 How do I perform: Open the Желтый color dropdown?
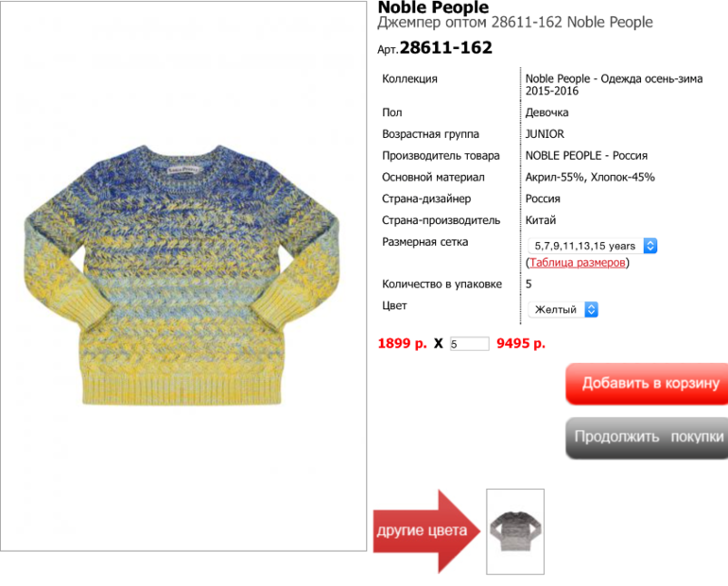pyautogui.click(x=563, y=309)
